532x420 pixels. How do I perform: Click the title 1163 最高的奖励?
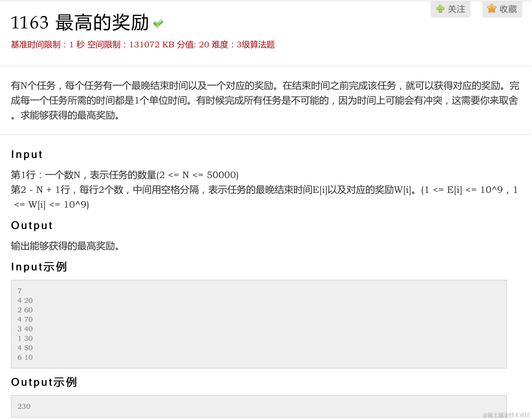click(80, 22)
